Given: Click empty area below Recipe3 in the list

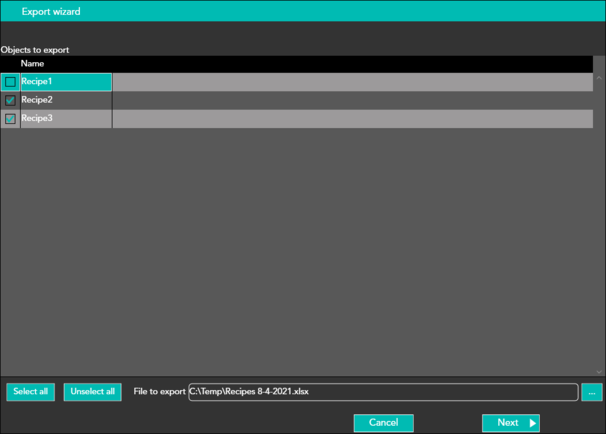Looking at the screenshot, I should click(300, 250).
